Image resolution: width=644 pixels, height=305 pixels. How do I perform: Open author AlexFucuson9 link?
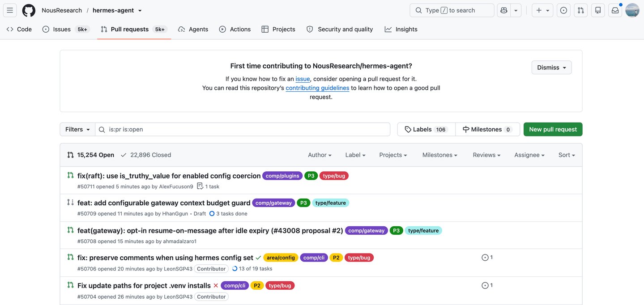pyautogui.click(x=176, y=186)
